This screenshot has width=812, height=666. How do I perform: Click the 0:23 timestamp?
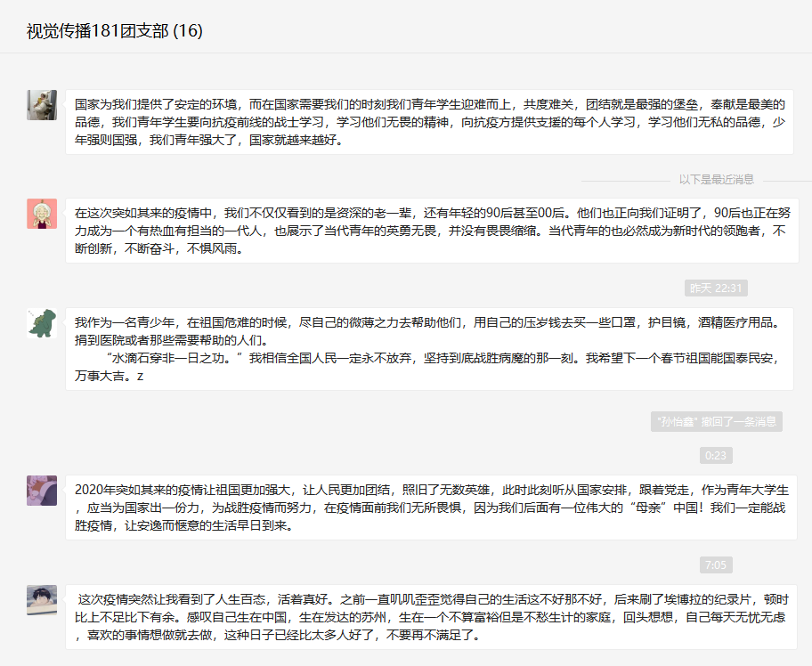716,456
